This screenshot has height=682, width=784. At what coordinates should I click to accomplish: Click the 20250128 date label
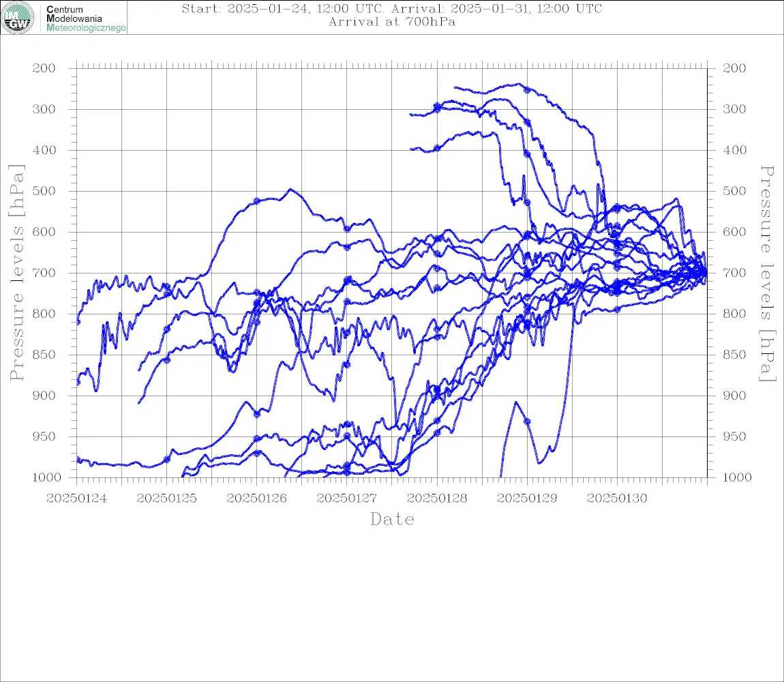click(x=437, y=499)
